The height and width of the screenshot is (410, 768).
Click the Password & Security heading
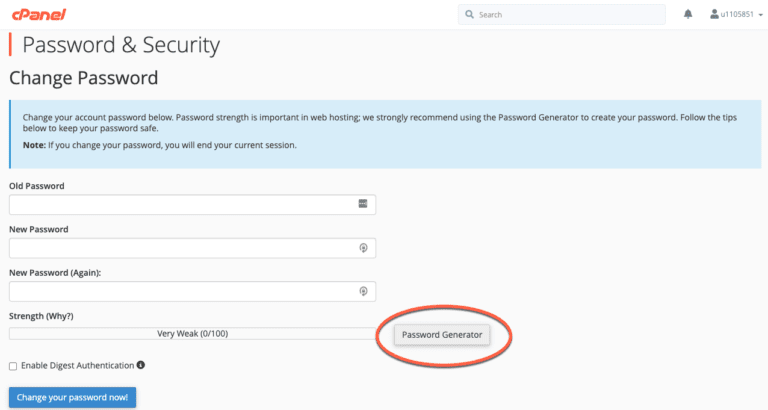click(x=121, y=45)
